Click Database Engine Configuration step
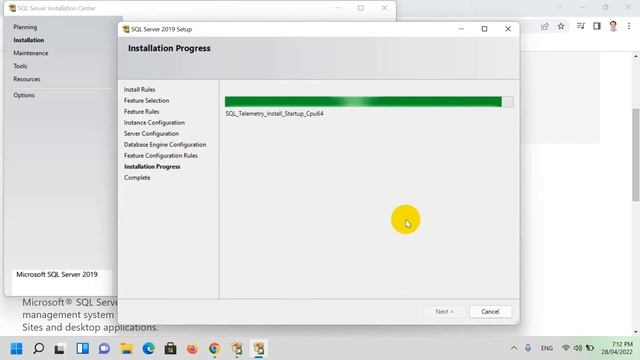 pos(165,144)
